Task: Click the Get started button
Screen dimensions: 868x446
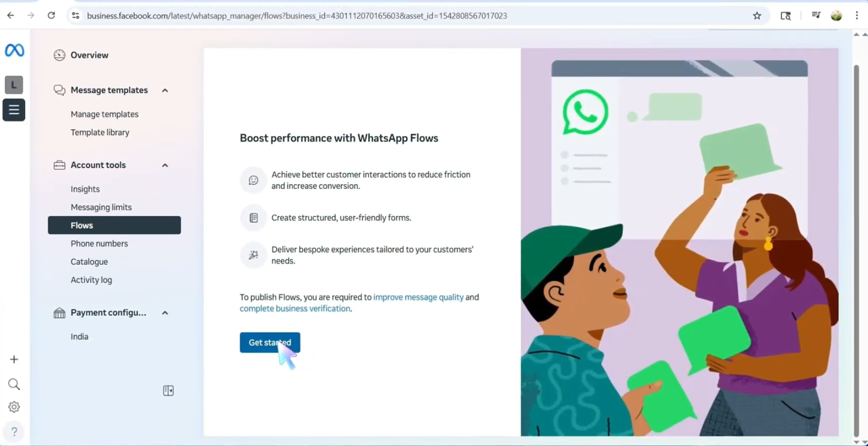Action: pos(270,342)
